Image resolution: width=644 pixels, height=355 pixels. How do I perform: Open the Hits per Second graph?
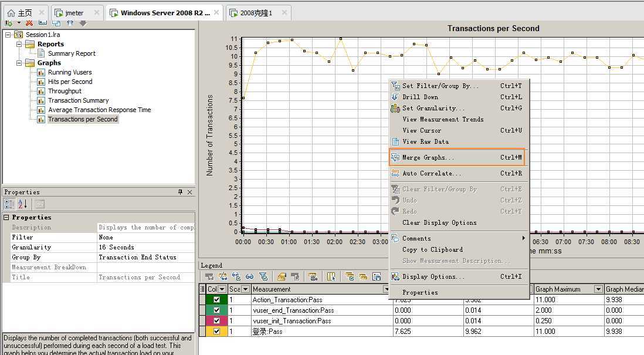(70, 82)
